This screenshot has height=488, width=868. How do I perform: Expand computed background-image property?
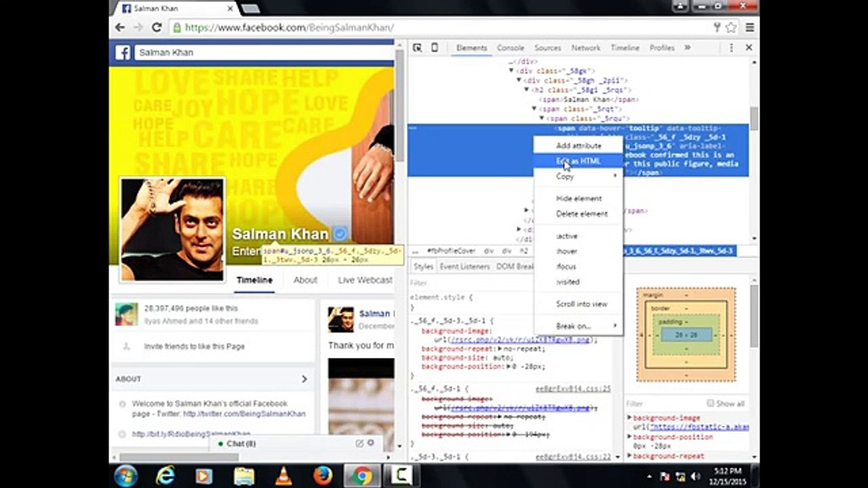[x=629, y=418]
